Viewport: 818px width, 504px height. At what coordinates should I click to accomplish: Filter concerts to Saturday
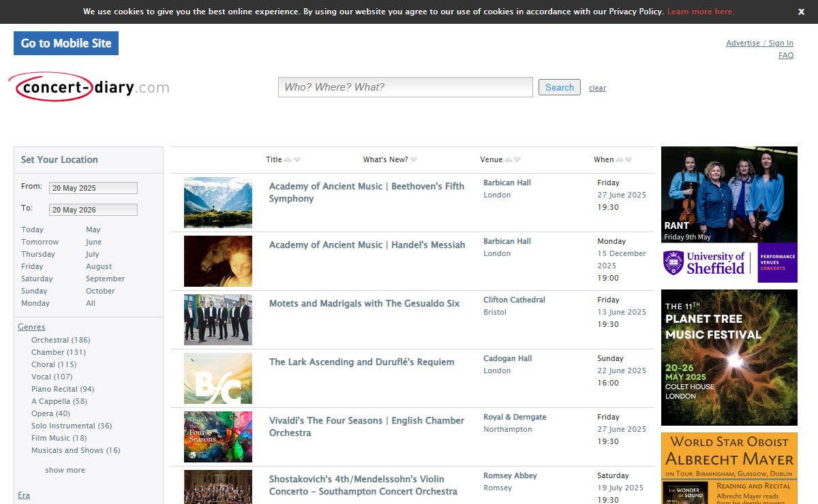37,279
